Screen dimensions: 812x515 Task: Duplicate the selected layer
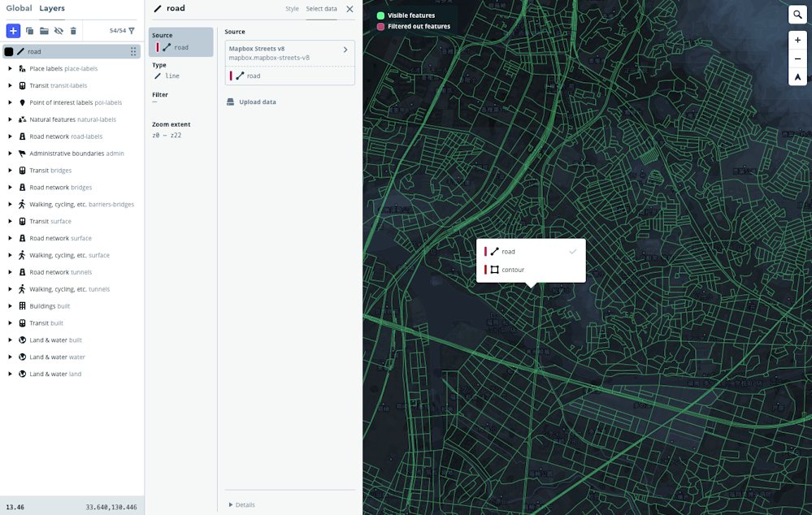click(x=29, y=31)
